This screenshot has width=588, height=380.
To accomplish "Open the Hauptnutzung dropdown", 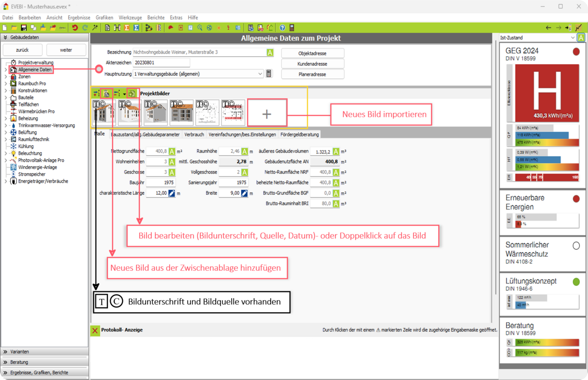I will [260, 74].
